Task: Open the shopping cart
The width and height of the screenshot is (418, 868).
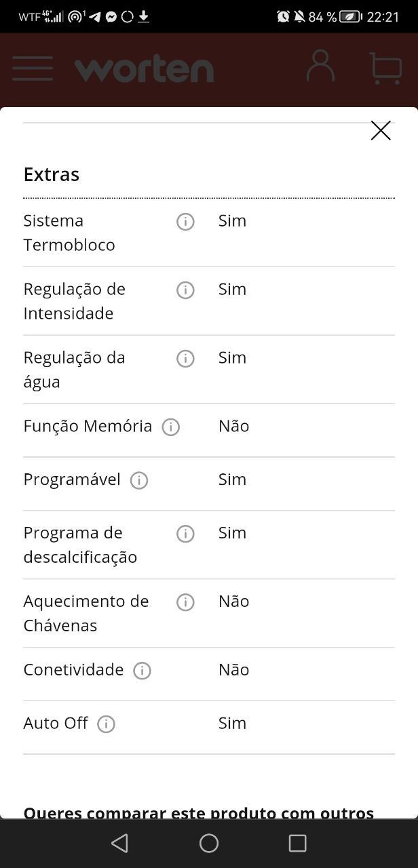Action: click(x=385, y=68)
